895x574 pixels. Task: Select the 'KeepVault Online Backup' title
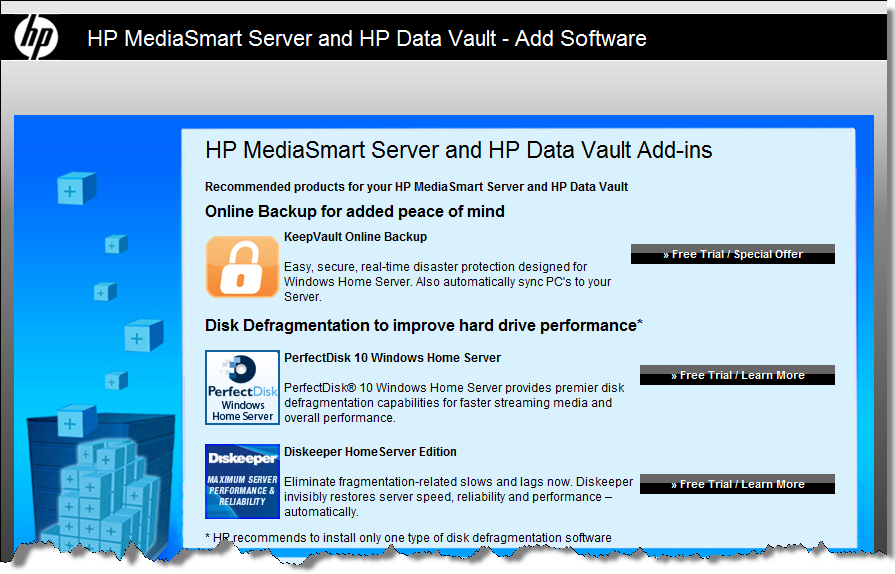355,237
